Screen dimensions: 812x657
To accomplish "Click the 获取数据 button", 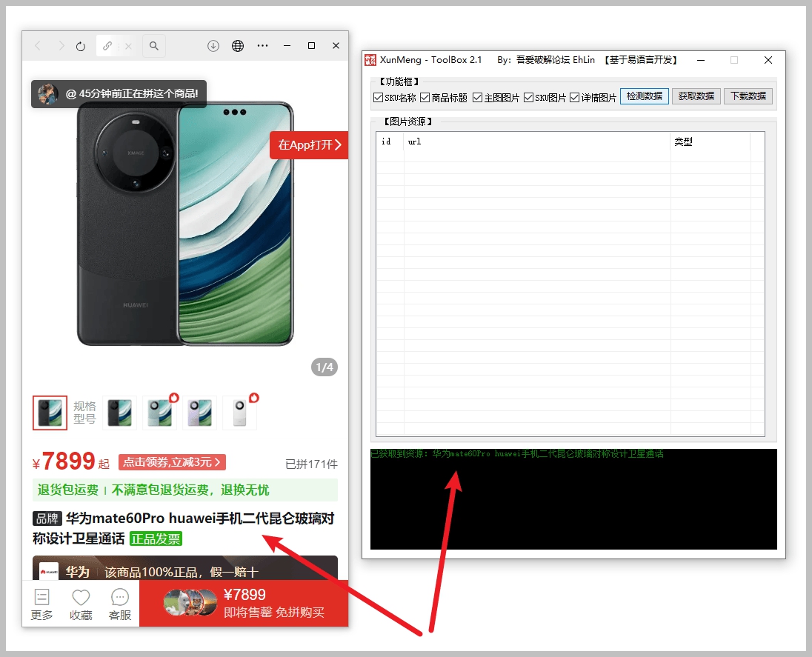I will click(696, 96).
